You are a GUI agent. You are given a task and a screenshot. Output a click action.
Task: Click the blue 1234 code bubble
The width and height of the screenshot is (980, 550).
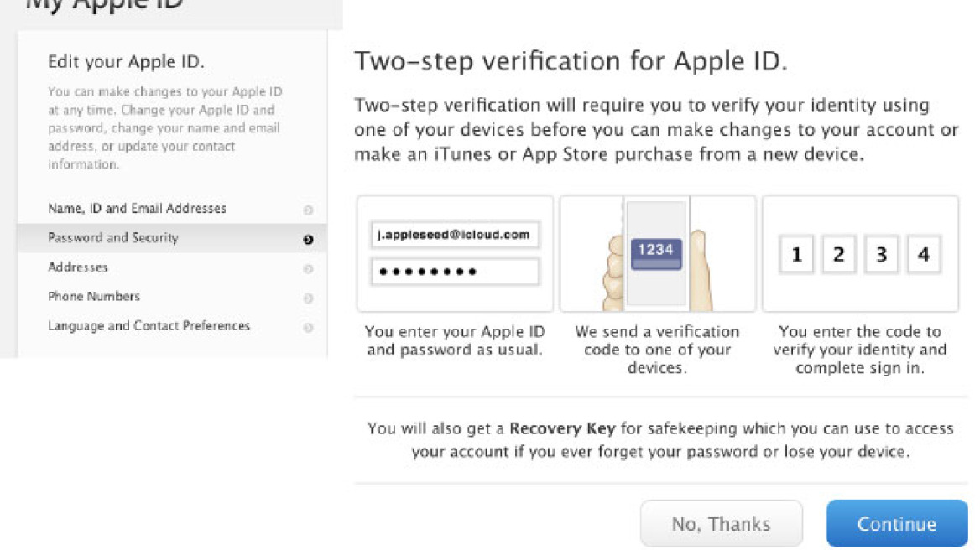pos(655,252)
